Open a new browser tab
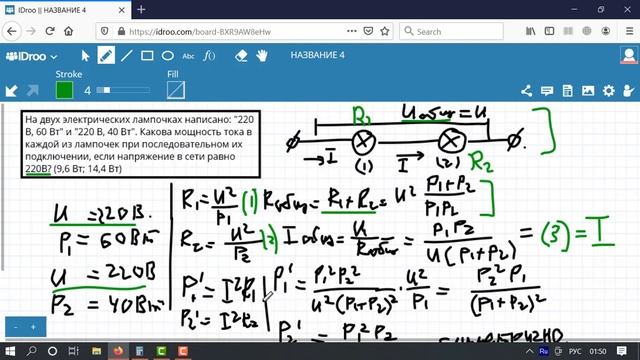This screenshot has width=640, height=360. (141, 10)
